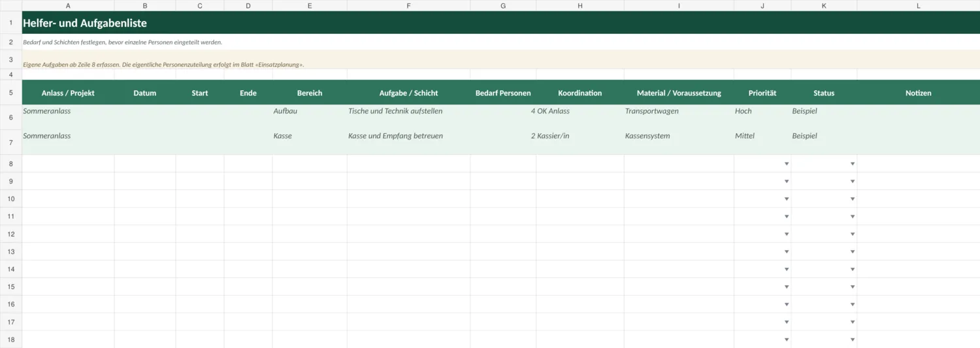
Task: Open the Priorität dropdown in row 9
Action: [x=787, y=182]
